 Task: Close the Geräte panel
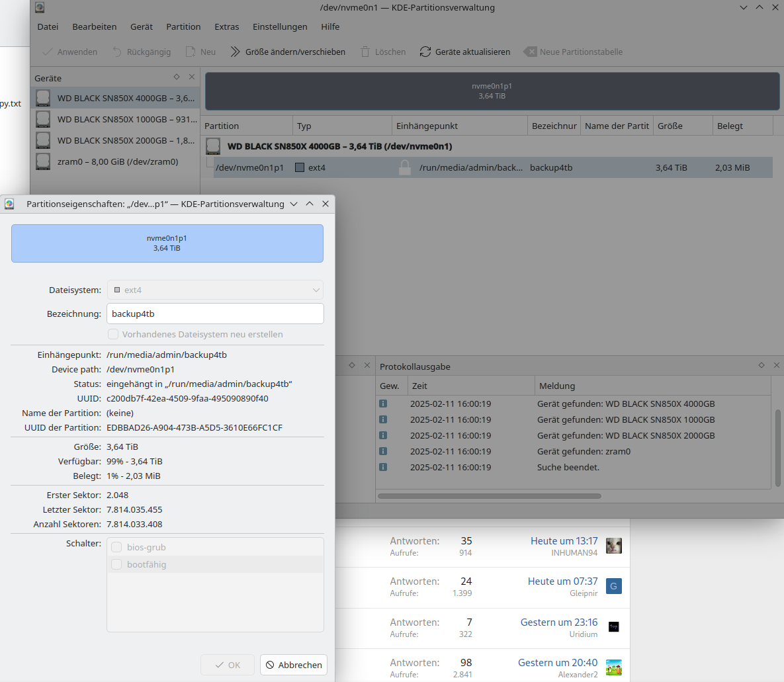pos(191,77)
